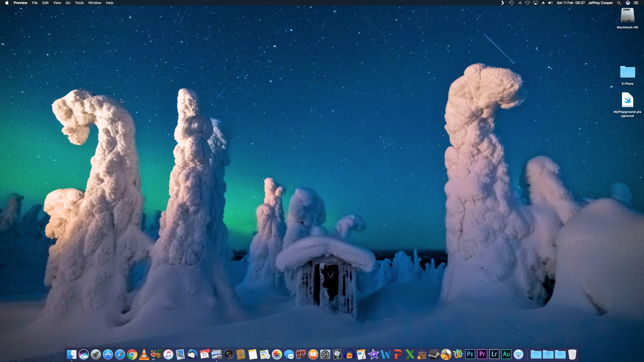Open Adobe Audition dock icon
This screenshot has height=362, width=644.
pos(506,354)
